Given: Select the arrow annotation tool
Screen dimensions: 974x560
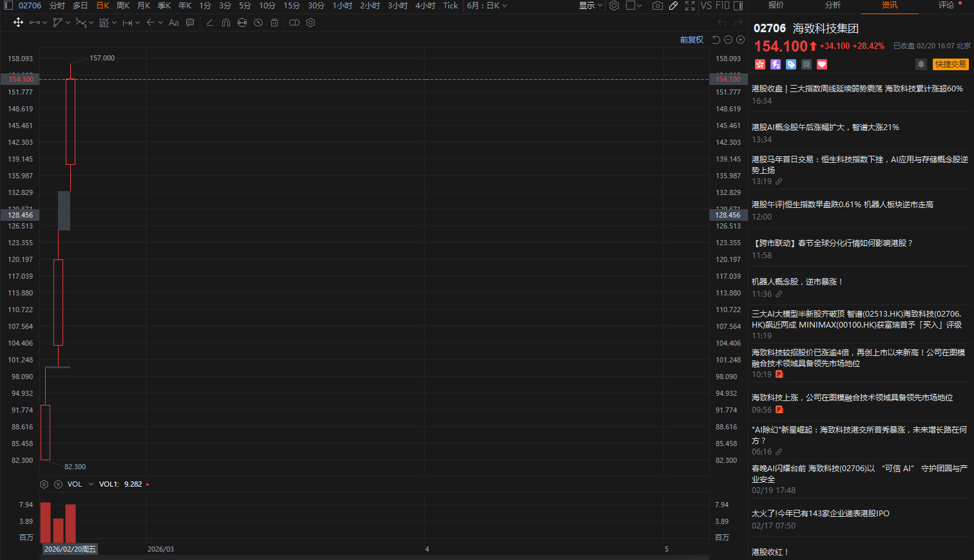Looking at the screenshot, I should click(150, 23).
